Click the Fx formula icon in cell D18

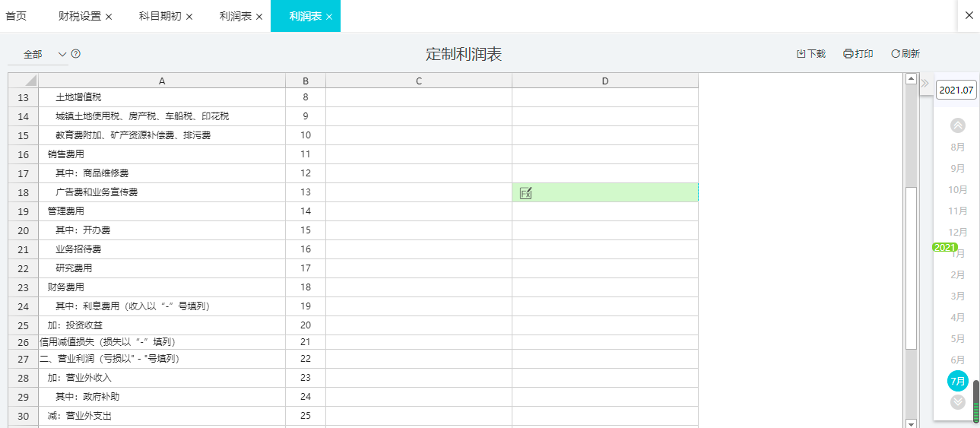pos(525,193)
